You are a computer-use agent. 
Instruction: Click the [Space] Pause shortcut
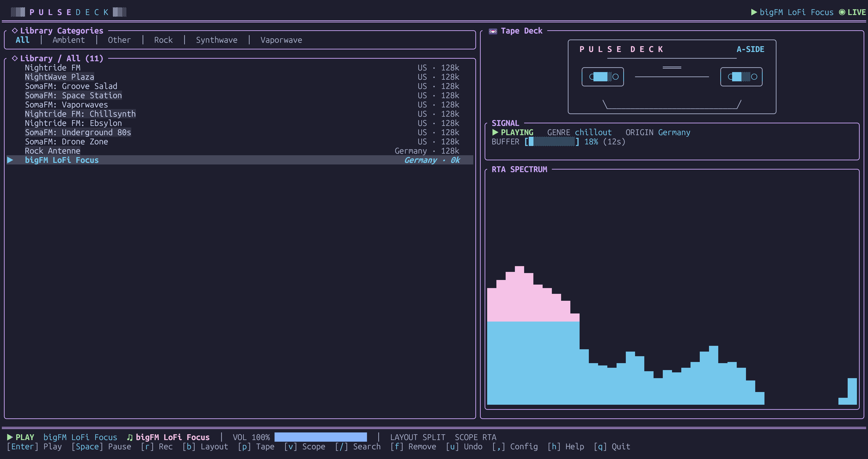[101, 447]
